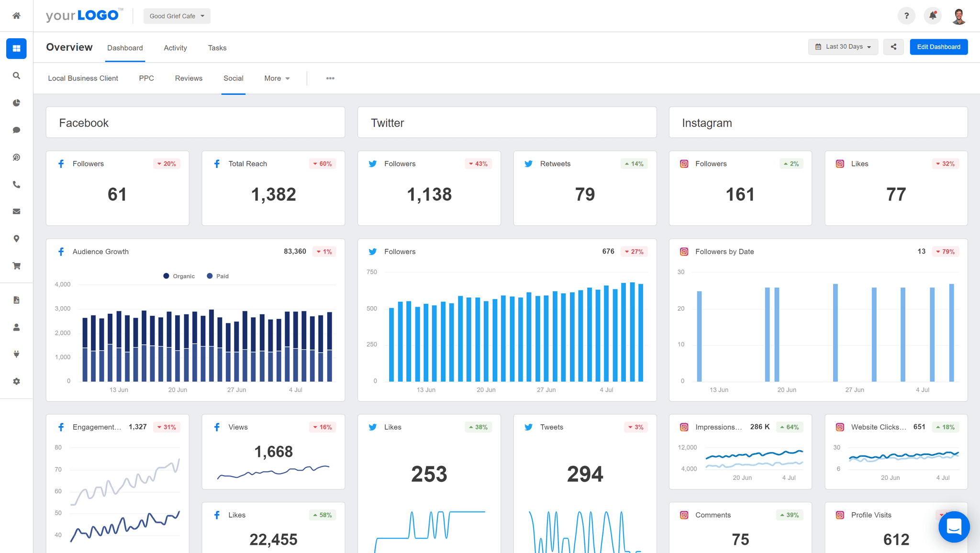The width and height of the screenshot is (980, 553).
Task: Open the Last 30 Days date range dropdown
Action: [843, 46]
